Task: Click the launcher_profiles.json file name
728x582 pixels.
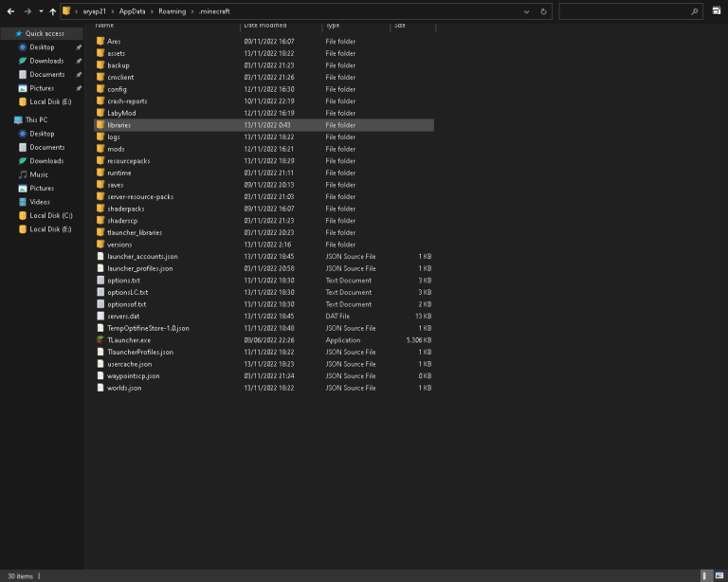Action: pyautogui.click(x=140, y=268)
